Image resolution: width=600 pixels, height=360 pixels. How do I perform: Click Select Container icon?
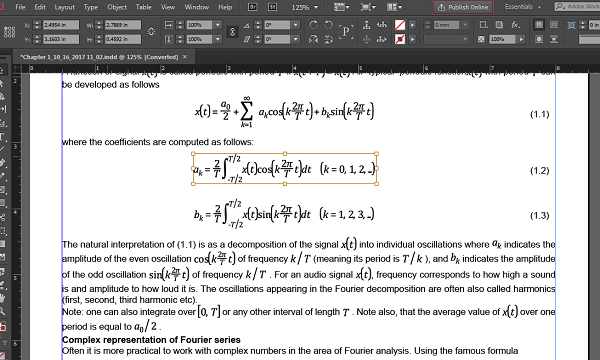pyautogui.click(x=366, y=25)
